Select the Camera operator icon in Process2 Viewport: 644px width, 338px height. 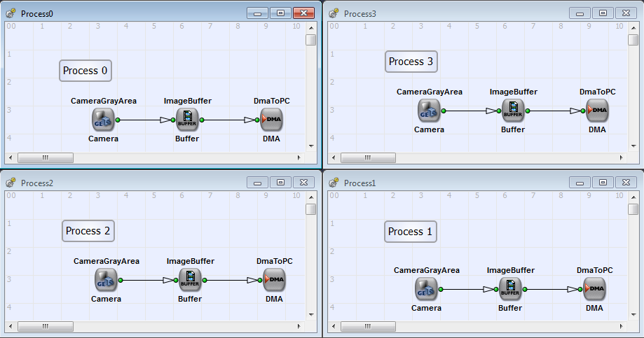coord(106,280)
